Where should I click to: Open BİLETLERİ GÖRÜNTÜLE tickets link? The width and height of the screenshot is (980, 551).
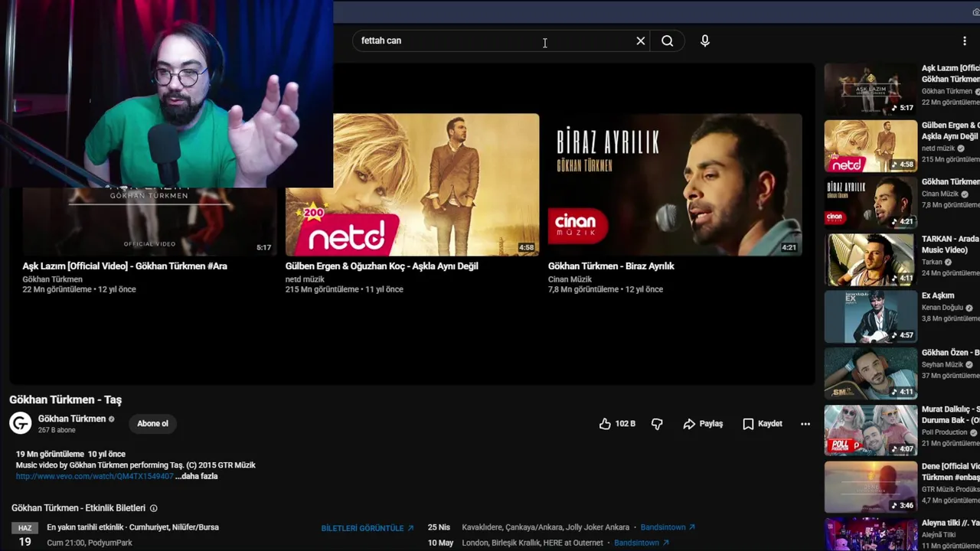tap(367, 528)
